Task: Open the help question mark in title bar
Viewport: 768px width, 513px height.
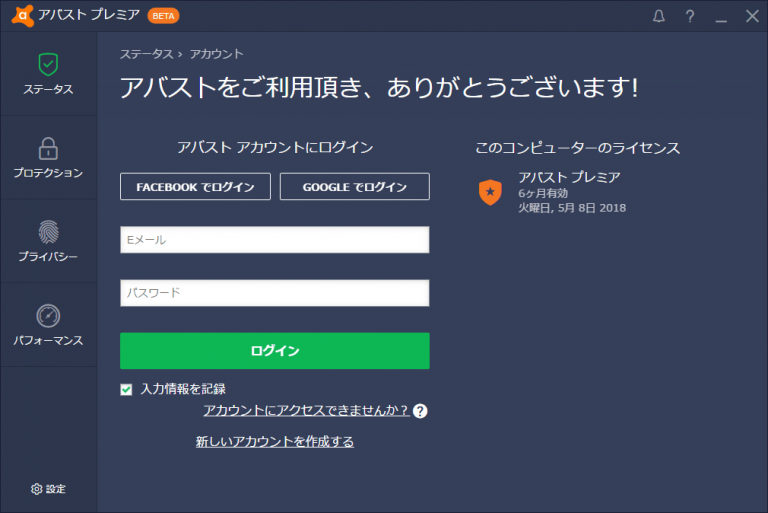Action: (690, 16)
